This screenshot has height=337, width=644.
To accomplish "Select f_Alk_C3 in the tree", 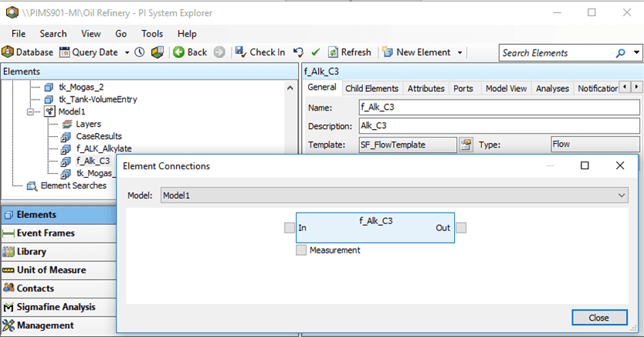I will pyautogui.click(x=93, y=161).
